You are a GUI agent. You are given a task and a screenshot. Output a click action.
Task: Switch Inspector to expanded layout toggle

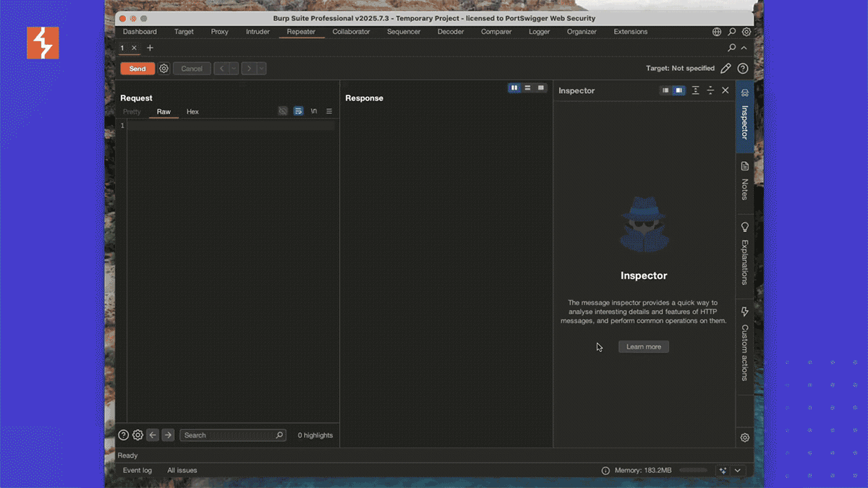click(678, 90)
